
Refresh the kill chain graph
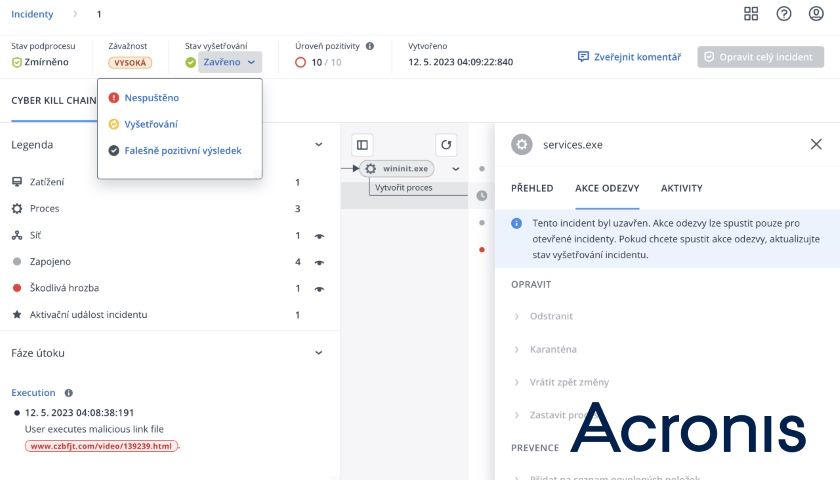click(x=446, y=145)
